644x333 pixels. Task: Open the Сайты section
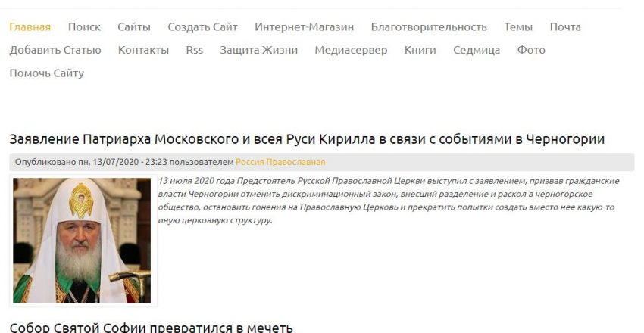point(134,27)
